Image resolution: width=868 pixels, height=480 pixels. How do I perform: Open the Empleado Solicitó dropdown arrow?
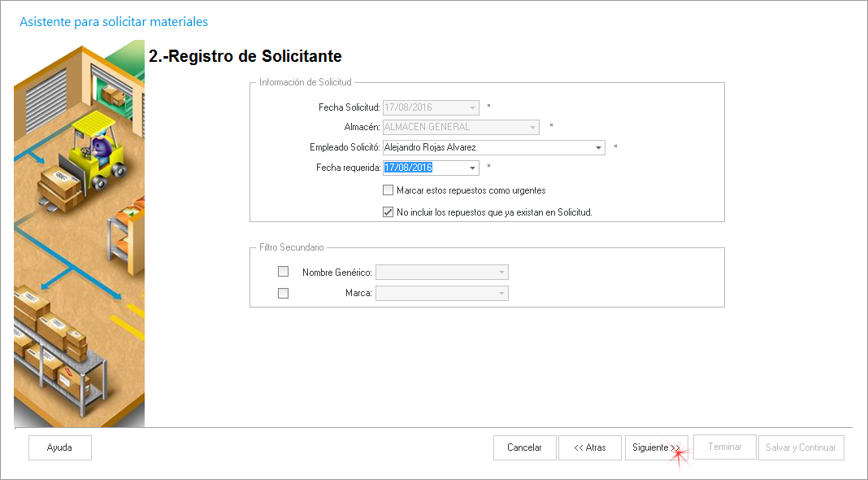coord(599,148)
